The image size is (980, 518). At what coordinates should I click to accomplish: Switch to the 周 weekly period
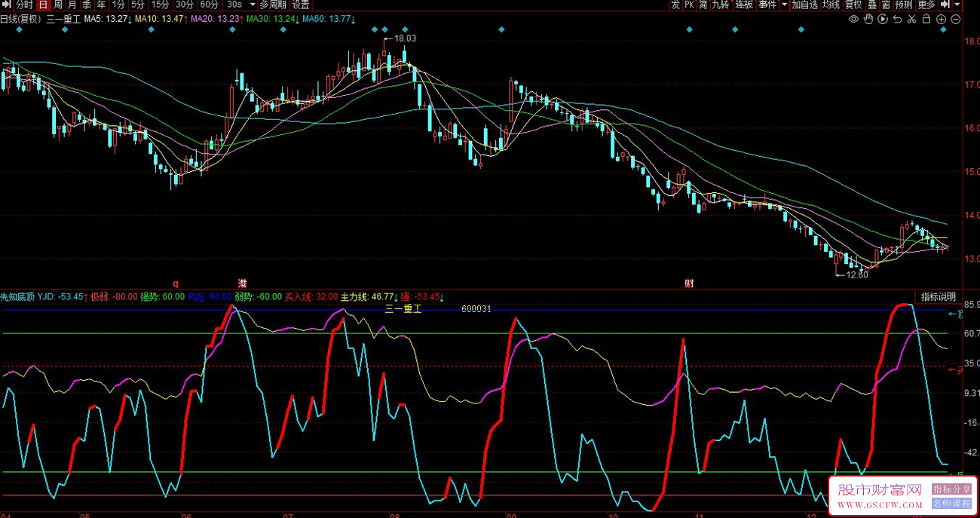tap(58, 5)
